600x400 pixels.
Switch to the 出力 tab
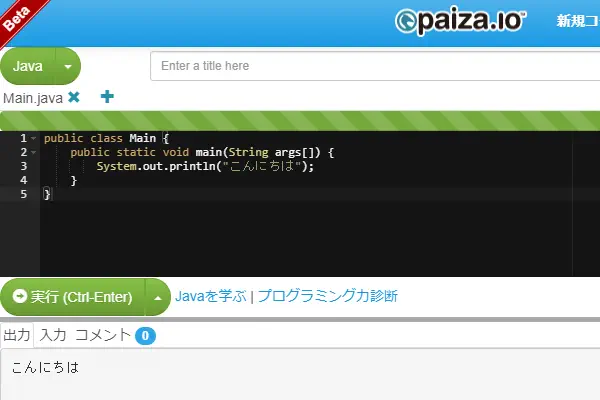17,335
